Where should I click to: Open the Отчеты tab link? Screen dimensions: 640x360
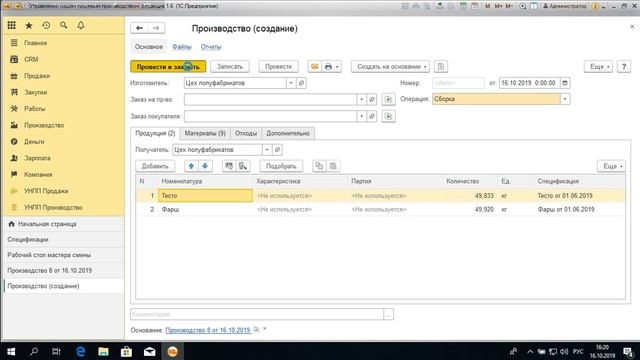point(211,47)
